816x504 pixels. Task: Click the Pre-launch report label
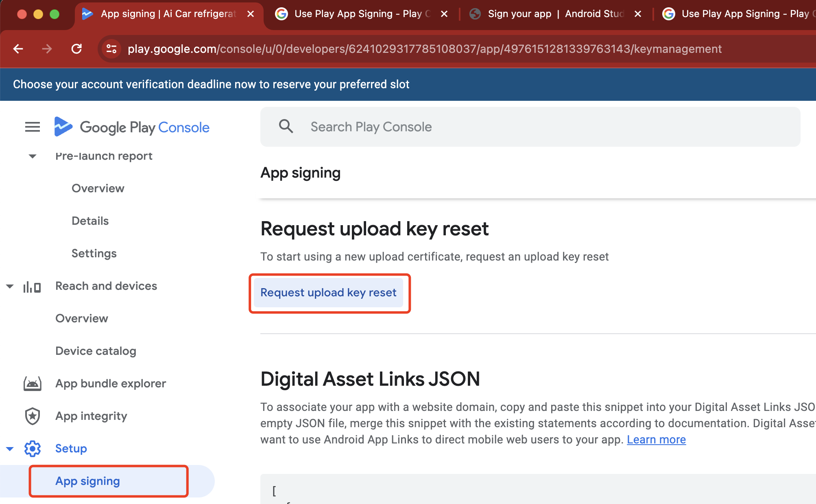[104, 156]
